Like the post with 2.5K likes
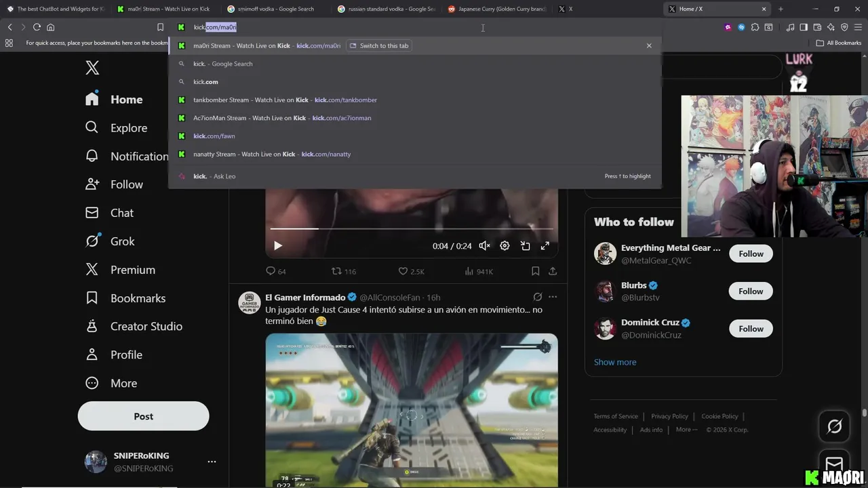This screenshot has height=488, width=868. coord(411,271)
